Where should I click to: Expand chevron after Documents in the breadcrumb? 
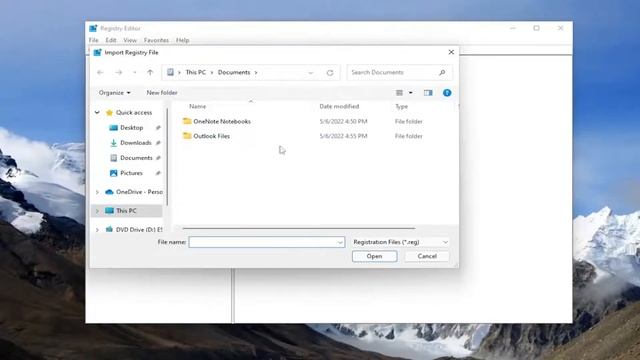pyautogui.click(x=256, y=73)
